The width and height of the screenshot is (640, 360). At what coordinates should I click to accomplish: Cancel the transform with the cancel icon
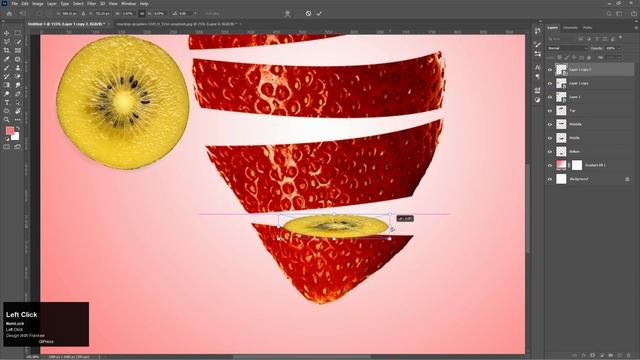pyautogui.click(x=308, y=13)
